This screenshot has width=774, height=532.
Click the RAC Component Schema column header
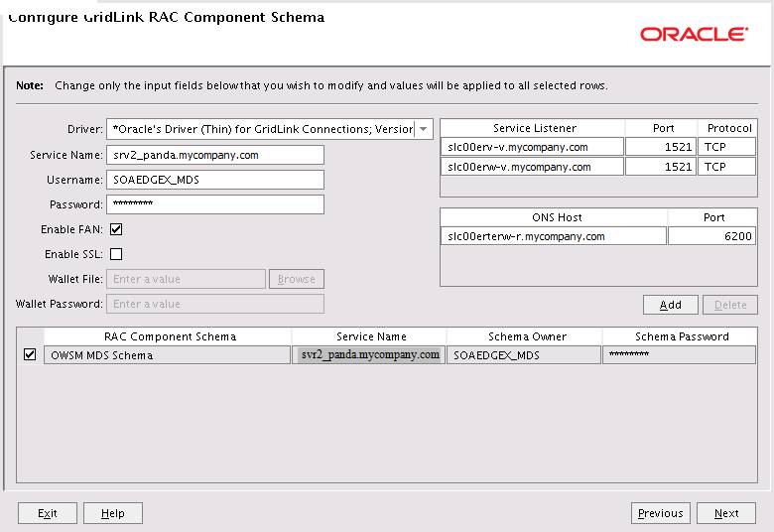[x=170, y=336]
